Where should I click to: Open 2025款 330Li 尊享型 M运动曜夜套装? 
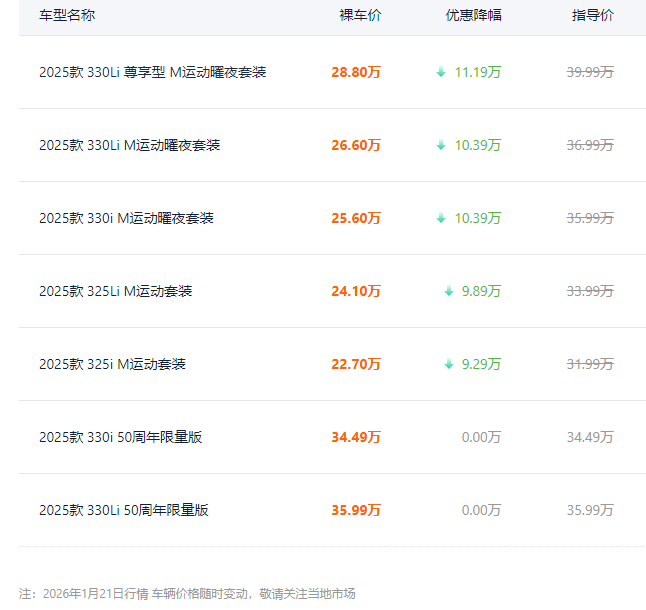coord(153,72)
